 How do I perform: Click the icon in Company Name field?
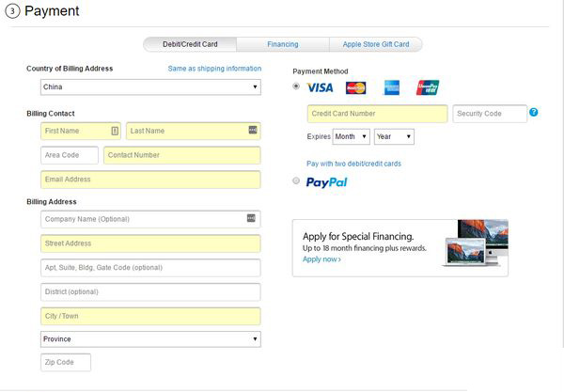coord(251,218)
